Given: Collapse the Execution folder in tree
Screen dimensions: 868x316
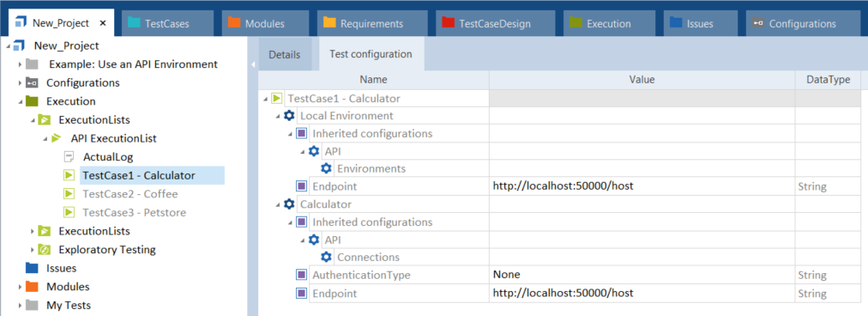Looking at the screenshot, I should [x=20, y=102].
